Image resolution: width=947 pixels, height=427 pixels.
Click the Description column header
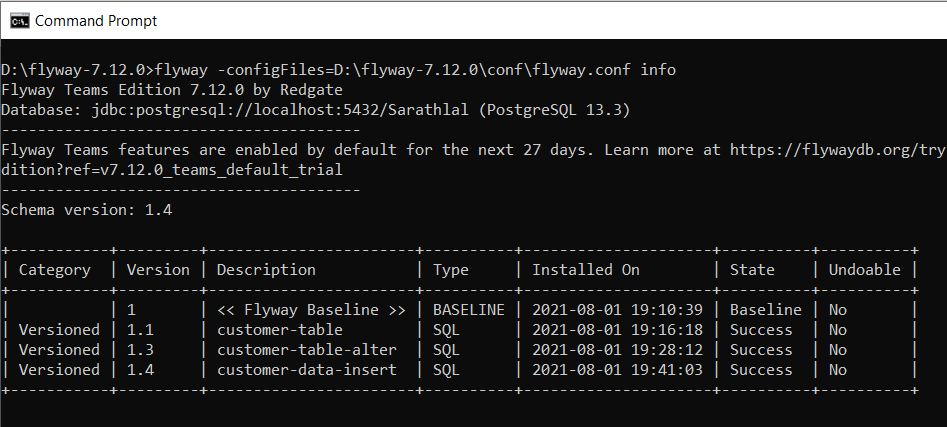tap(266, 269)
